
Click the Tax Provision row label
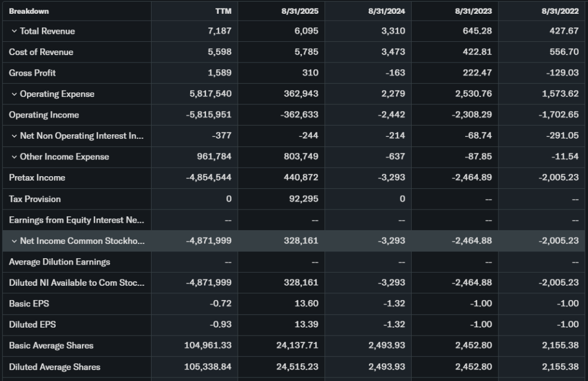pos(34,199)
